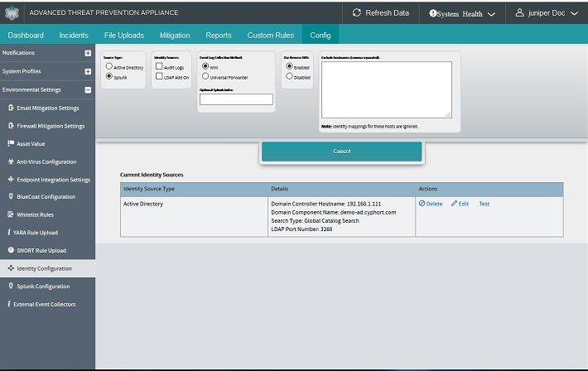Open Email Mitigation Settings via its icon
Viewport: 588px width, 371px height.
pyautogui.click(x=11, y=108)
